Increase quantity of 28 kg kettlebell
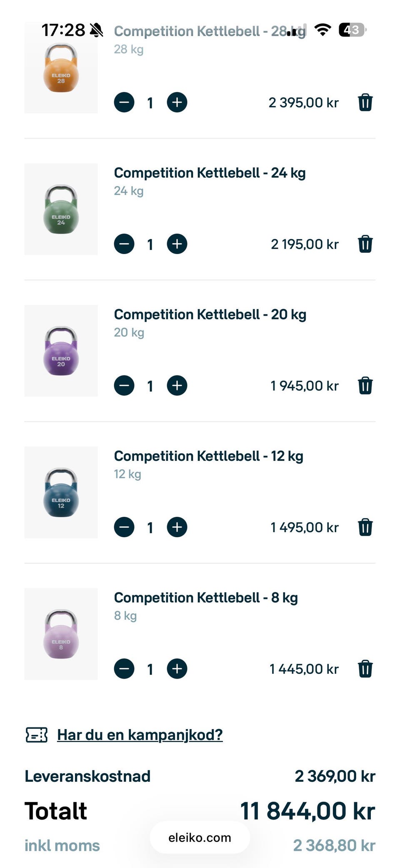The height and width of the screenshot is (868, 400). [x=177, y=103]
